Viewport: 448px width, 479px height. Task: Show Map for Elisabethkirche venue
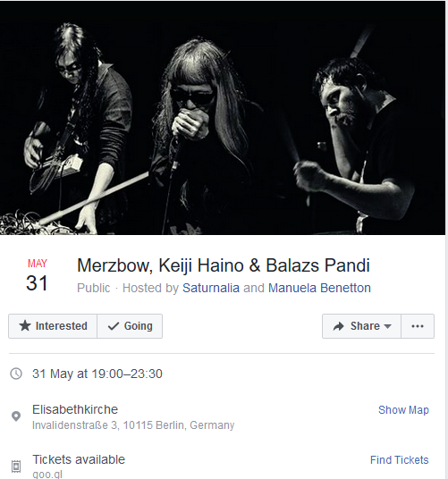403,409
